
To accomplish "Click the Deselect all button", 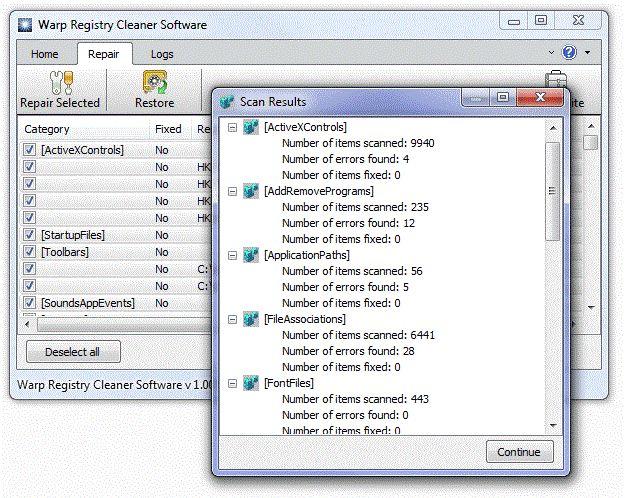I will (x=73, y=352).
